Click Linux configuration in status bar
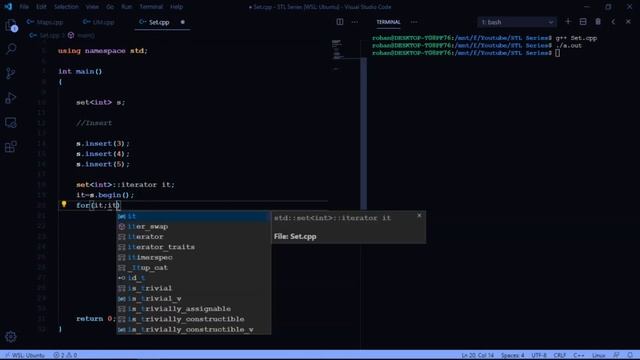The width and height of the screenshot is (640, 360). (x=598, y=355)
